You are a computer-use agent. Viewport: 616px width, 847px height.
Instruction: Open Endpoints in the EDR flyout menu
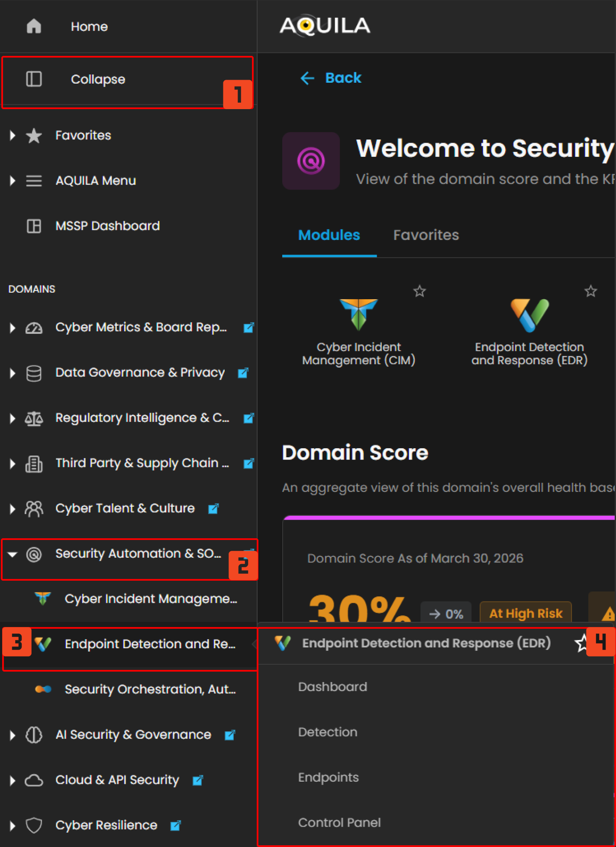(328, 778)
